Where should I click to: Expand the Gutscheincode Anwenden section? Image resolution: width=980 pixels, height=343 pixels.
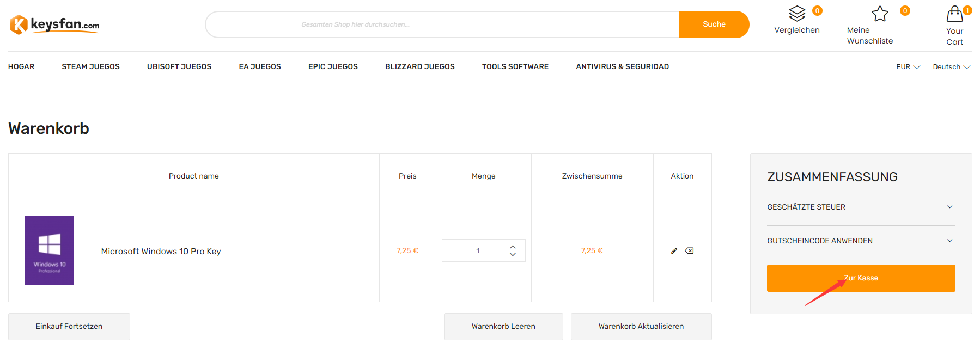point(861,241)
